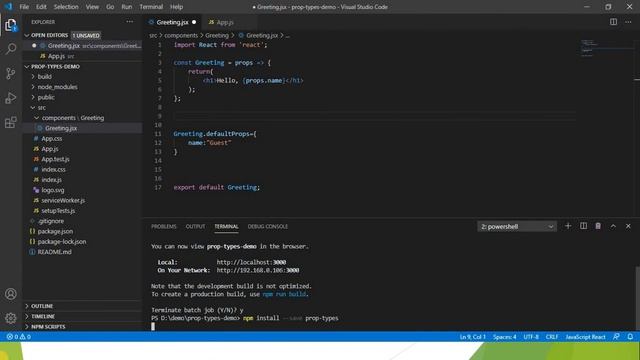
Task: Open App.css in the explorer
Action: click(51, 139)
